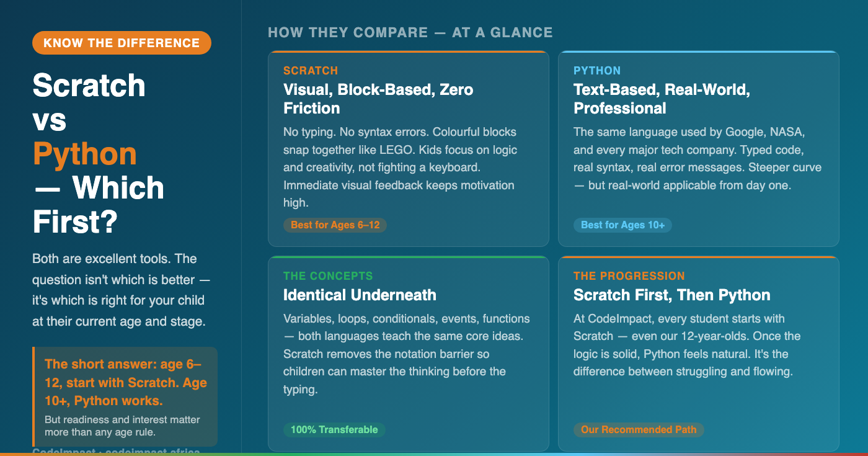Viewport: 868px width, 456px height.
Task: Click the green "THE CONCEPTS" card label
Action: pos(328,276)
